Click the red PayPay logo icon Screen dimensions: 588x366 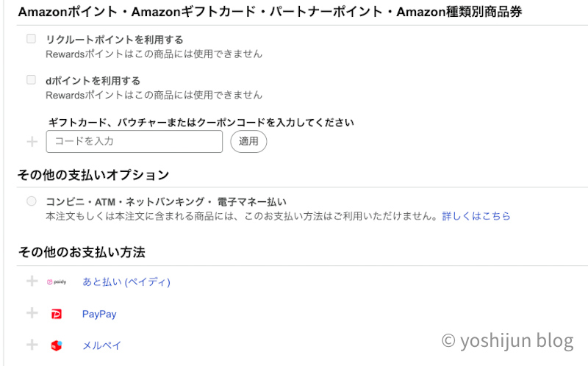point(57,314)
